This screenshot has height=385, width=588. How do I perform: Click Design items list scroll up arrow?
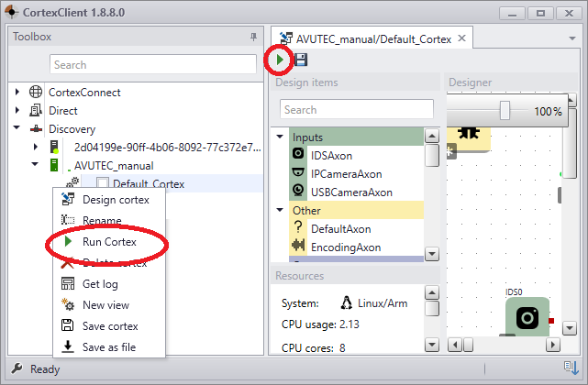pos(432,136)
